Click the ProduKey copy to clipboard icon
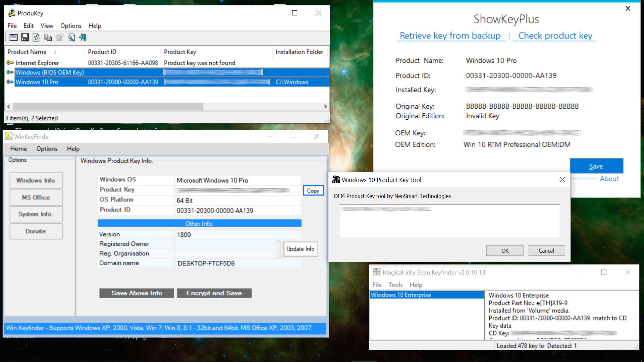 point(47,38)
